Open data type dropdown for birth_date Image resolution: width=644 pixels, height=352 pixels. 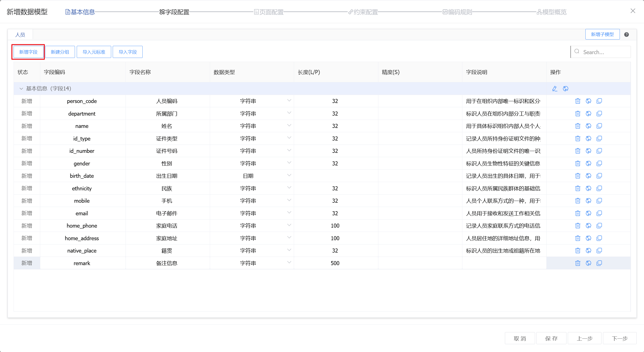point(289,175)
